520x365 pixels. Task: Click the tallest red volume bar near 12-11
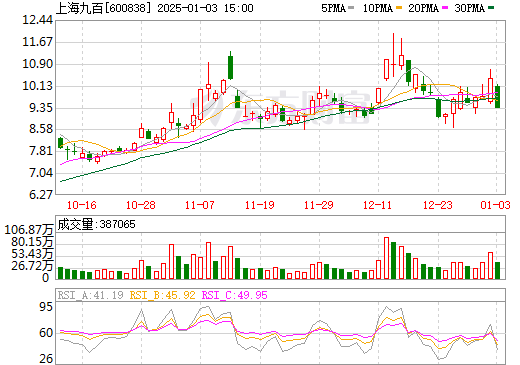tap(387, 258)
